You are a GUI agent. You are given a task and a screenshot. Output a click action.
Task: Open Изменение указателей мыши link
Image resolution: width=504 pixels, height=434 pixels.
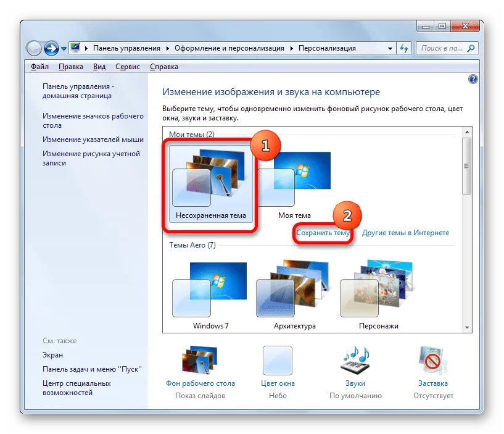coord(93,140)
